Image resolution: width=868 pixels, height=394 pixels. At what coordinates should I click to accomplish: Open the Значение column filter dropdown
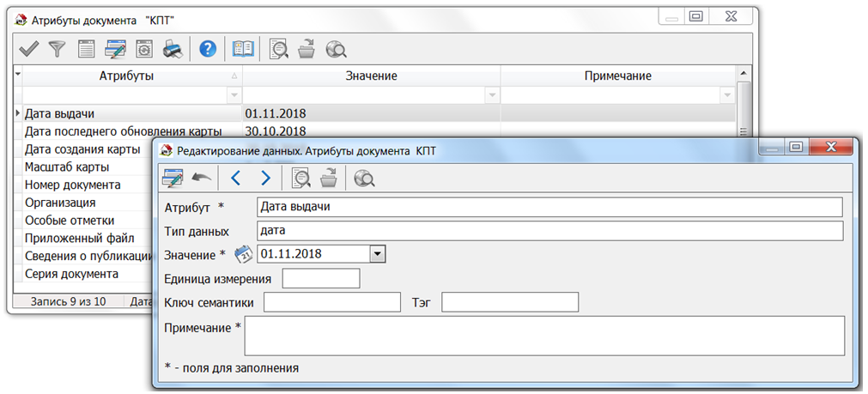492,94
